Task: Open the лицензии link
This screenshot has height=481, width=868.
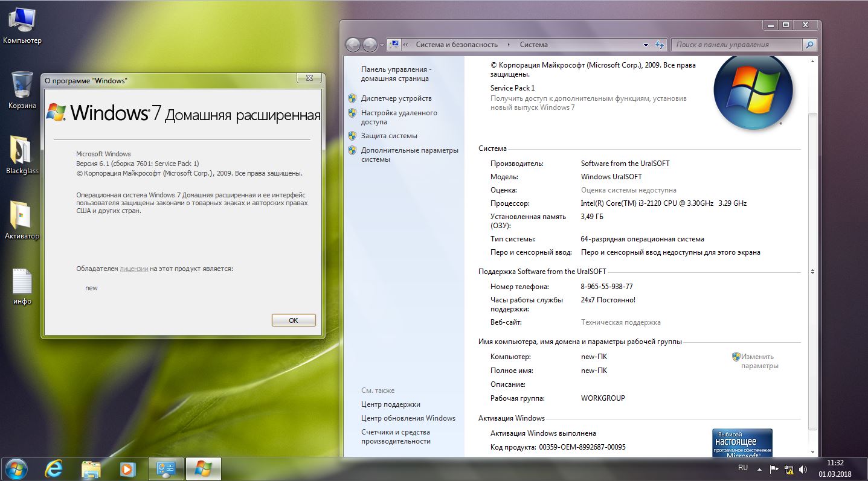Action: (134, 269)
